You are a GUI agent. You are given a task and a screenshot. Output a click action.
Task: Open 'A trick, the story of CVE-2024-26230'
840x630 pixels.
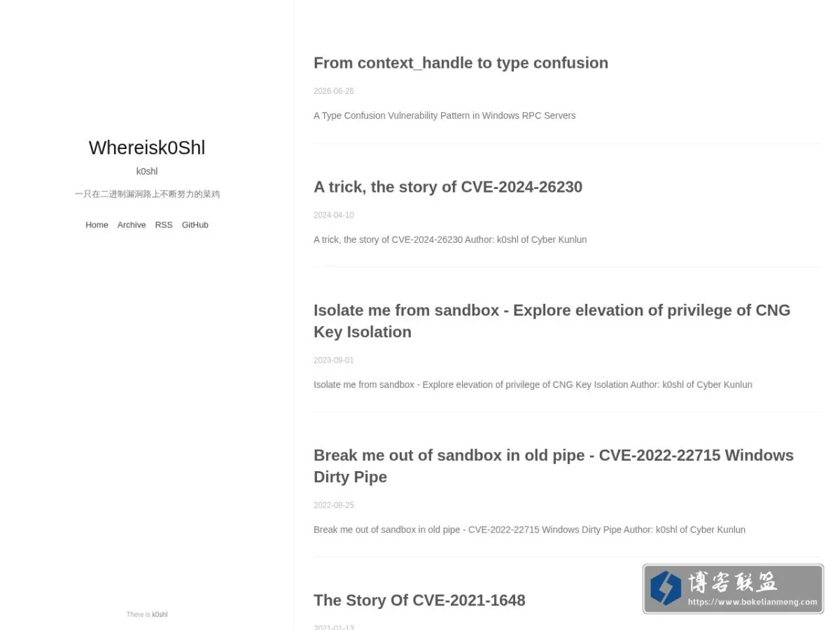pos(448,187)
